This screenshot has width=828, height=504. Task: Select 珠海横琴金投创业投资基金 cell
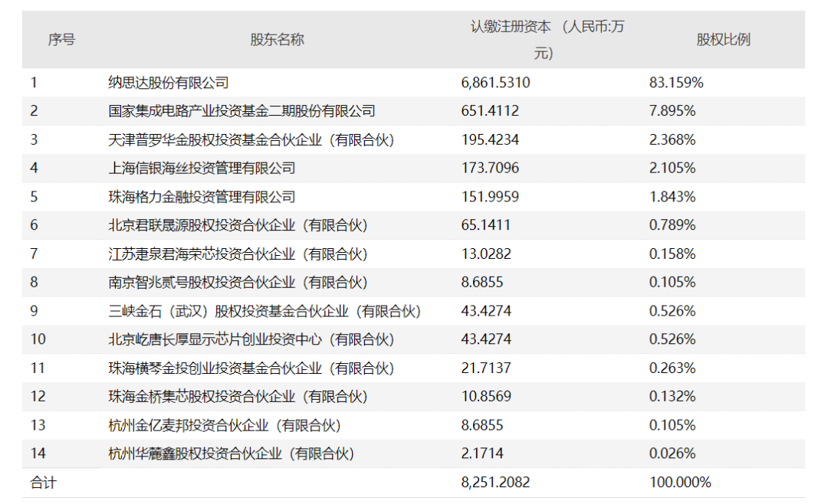coord(251,368)
